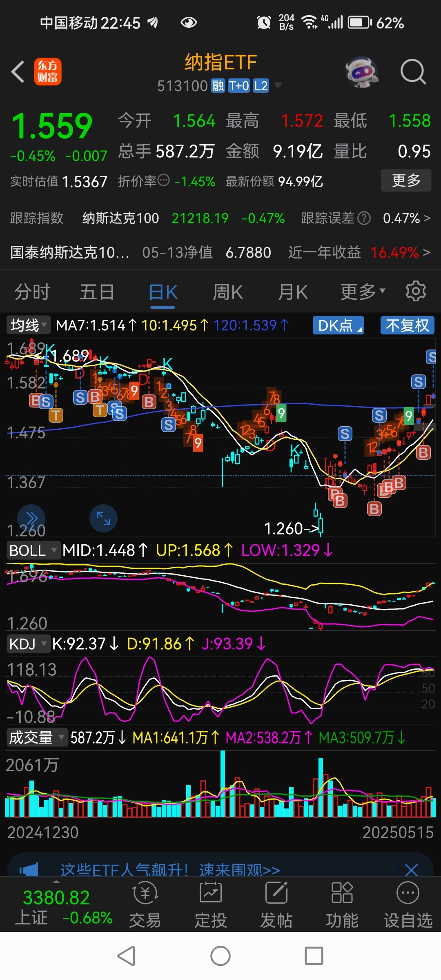Open 这些ETF人气飙升 promo link
The width and height of the screenshot is (441, 980).
tap(170, 870)
